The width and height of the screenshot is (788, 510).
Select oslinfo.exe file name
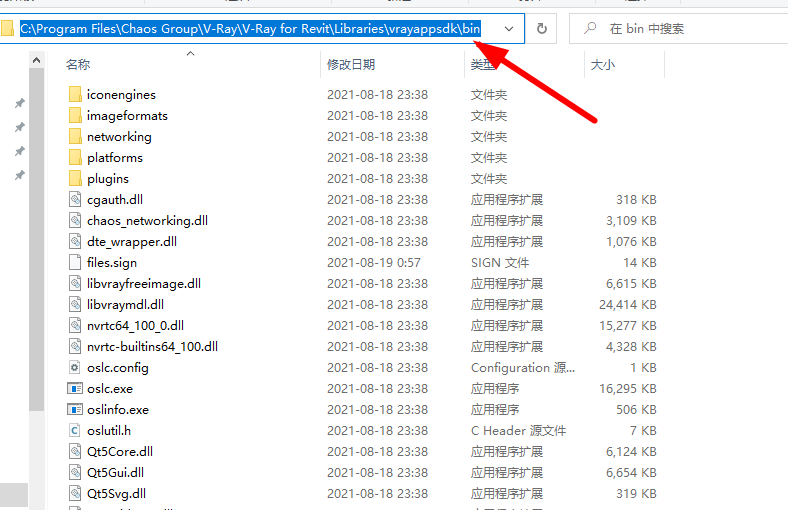[118, 410]
